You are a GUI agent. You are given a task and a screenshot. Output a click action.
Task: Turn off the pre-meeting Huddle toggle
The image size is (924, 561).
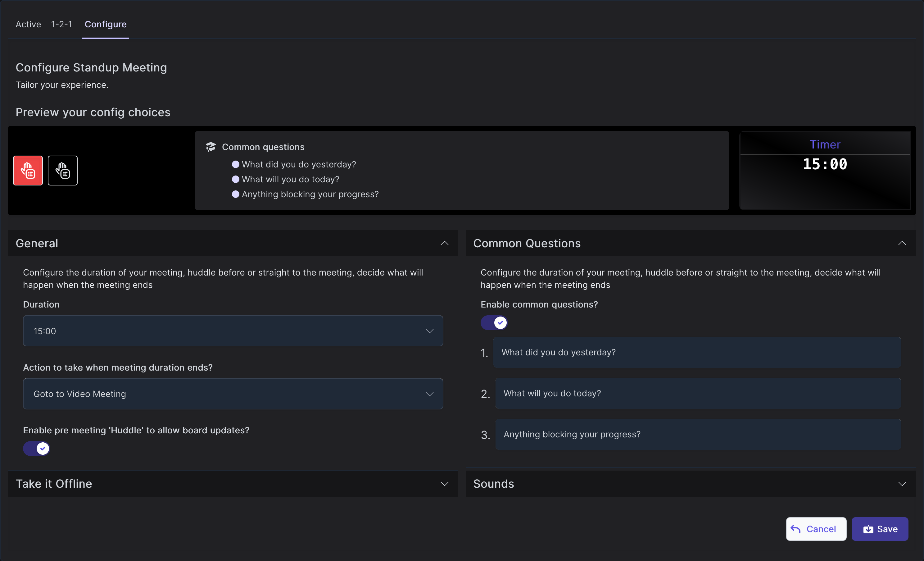tap(36, 449)
